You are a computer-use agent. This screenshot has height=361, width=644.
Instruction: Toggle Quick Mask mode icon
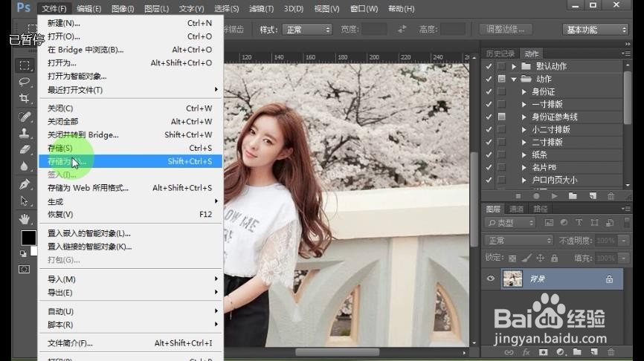[25, 269]
